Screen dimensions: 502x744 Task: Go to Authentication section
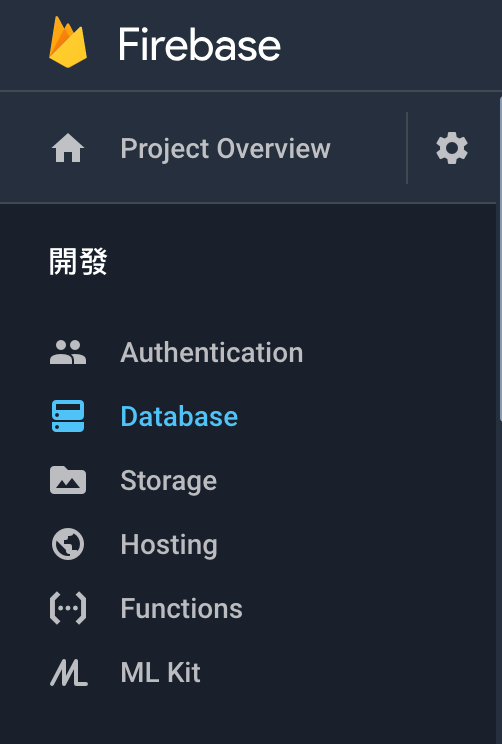coord(212,353)
